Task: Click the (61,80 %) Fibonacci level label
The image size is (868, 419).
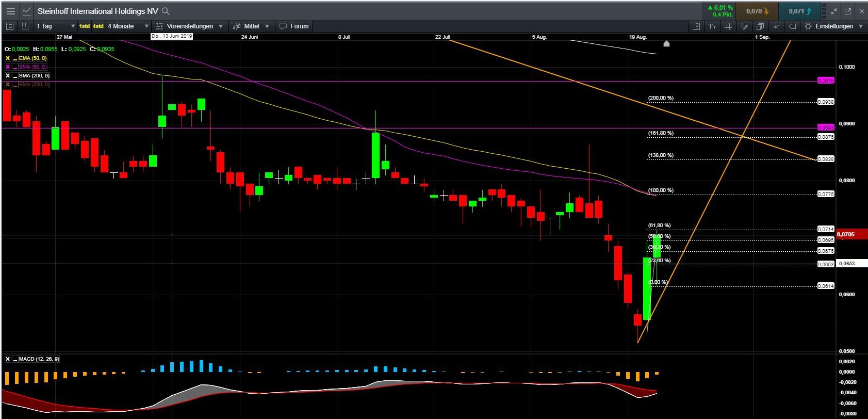Action: (x=659, y=225)
